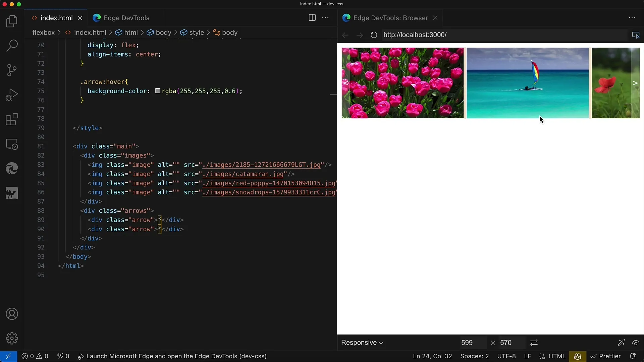Toggle CSS mirror editing wand icon
The width and height of the screenshot is (644, 362).
tap(621, 343)
